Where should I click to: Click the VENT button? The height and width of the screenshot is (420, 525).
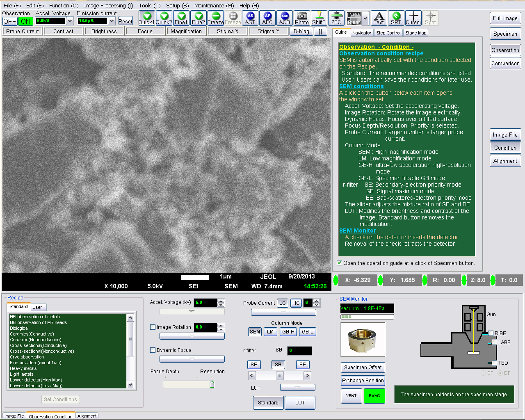351,396
